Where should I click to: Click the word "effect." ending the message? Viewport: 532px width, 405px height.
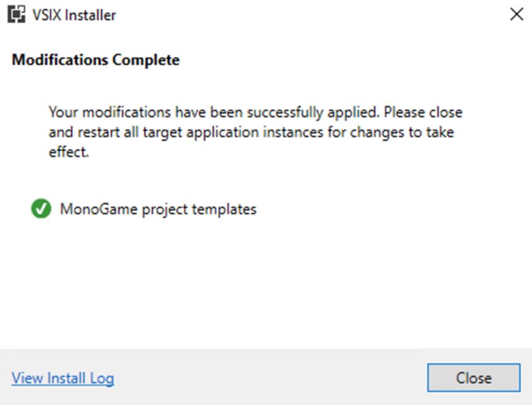tap(69, 152)
